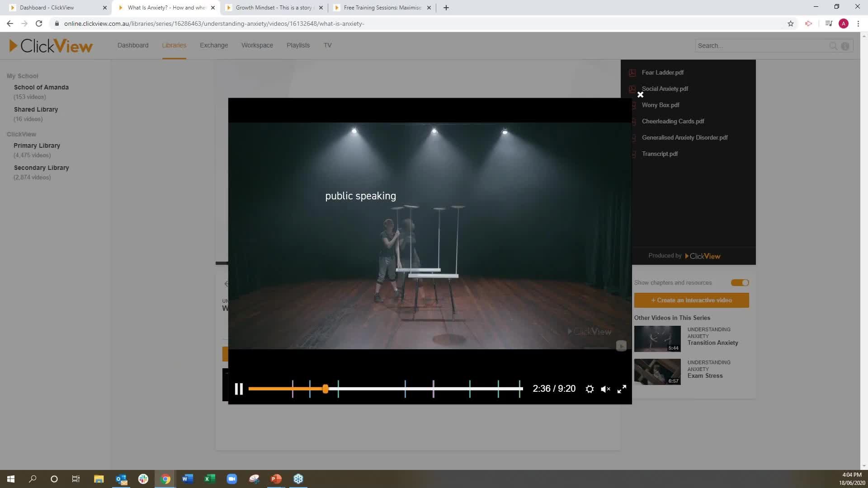Screen dimensions: 868x488
Task: Open Windows Start menu
Action: [x=11, y=479]
